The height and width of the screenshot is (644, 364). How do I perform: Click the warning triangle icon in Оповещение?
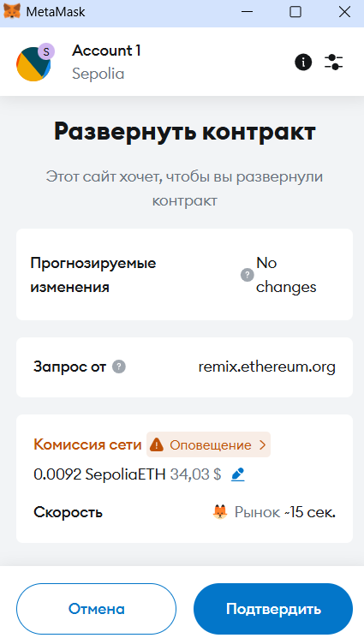click(x=157, y=444)
